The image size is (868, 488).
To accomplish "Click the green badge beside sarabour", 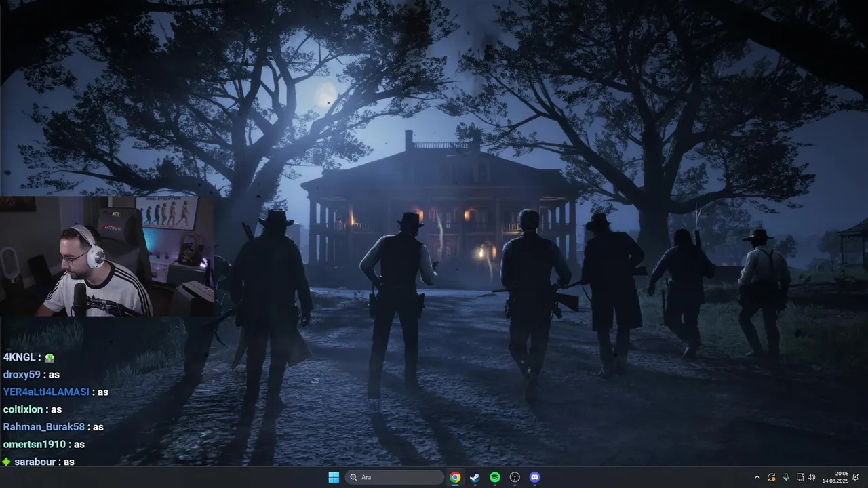I will click(6, 462).
